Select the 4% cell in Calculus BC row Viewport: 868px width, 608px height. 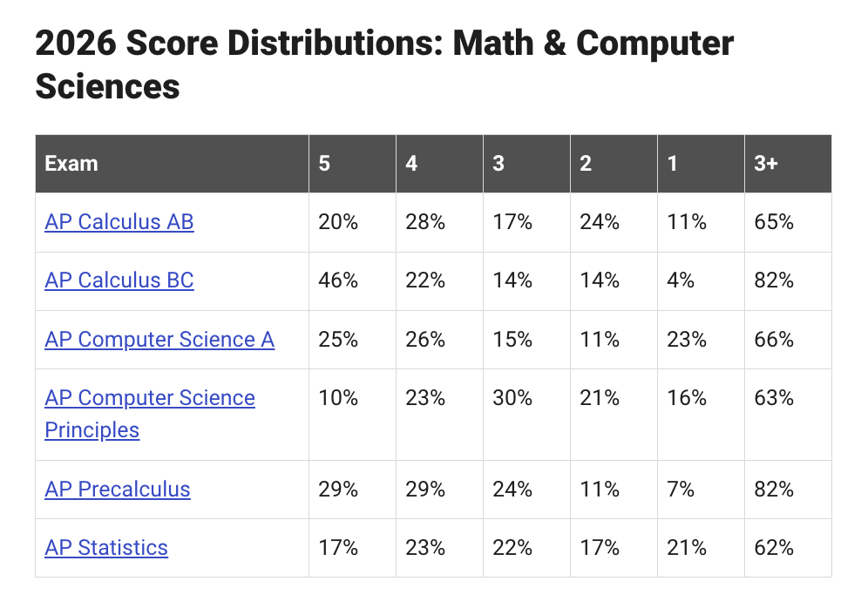pyautogui.click(x=701, y=281)
